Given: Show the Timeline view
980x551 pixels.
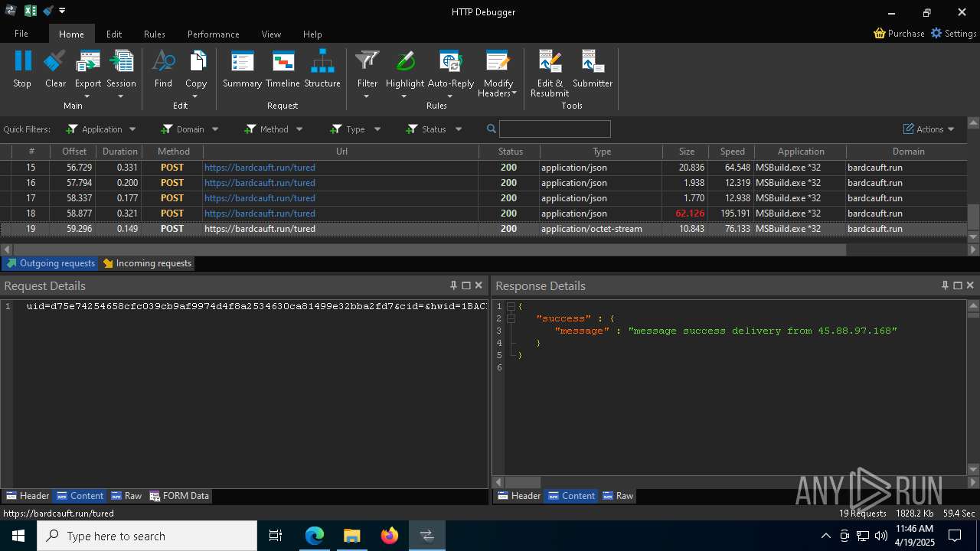Looking at the screenshot, I should (283, 70).
